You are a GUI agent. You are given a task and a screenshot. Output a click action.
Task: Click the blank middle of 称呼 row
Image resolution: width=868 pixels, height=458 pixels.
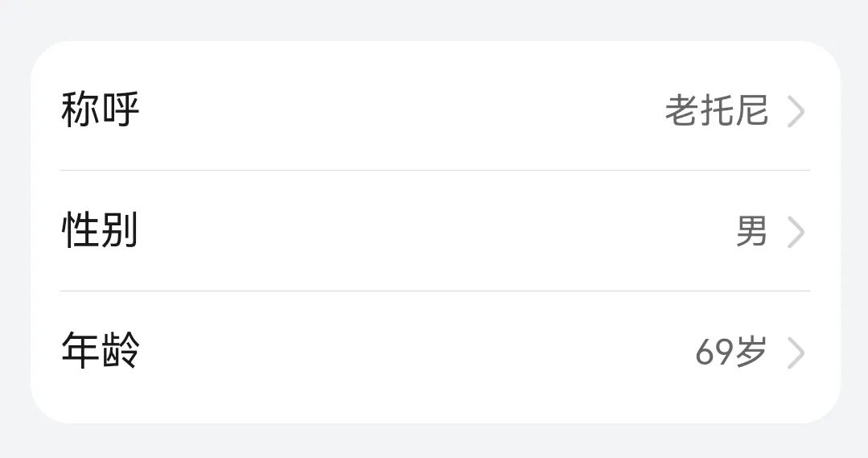(402, 111)
